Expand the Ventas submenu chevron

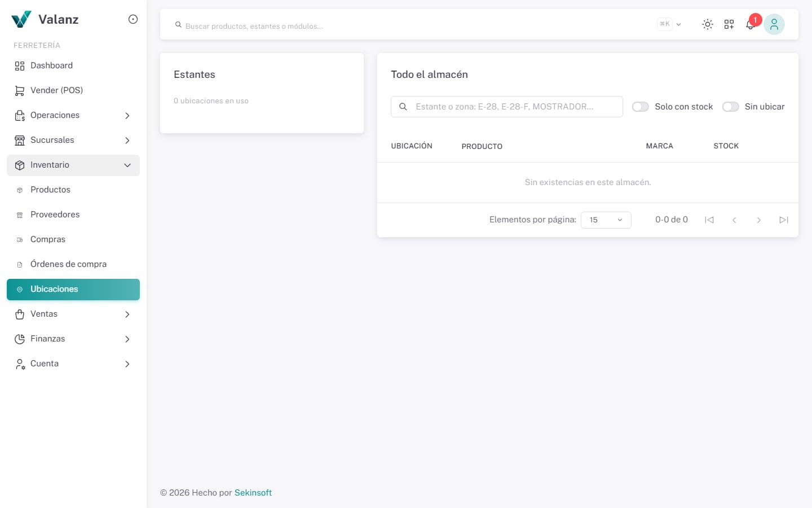[127, 314]
